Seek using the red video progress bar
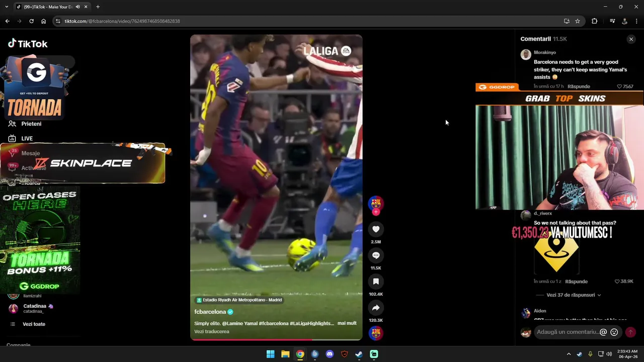The image size is (644, 362). coord(276,339)
